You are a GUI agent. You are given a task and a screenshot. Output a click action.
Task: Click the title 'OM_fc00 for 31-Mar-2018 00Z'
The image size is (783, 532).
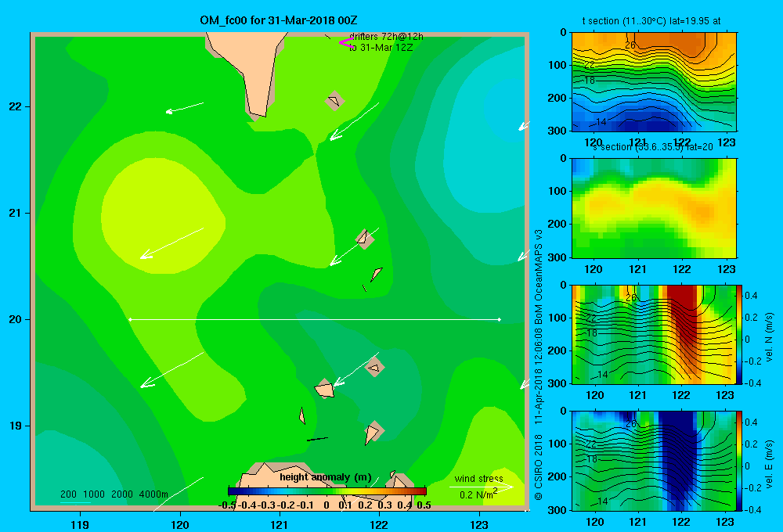point(279,20)
